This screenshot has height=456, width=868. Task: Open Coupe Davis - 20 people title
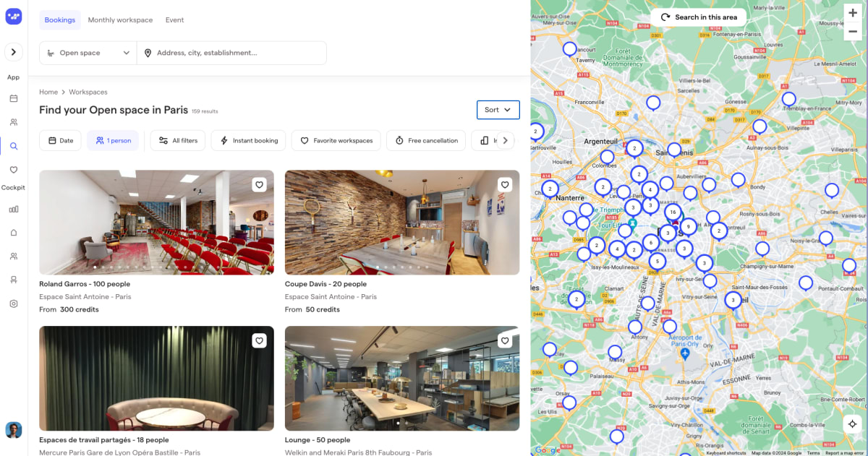pos(325,284)
